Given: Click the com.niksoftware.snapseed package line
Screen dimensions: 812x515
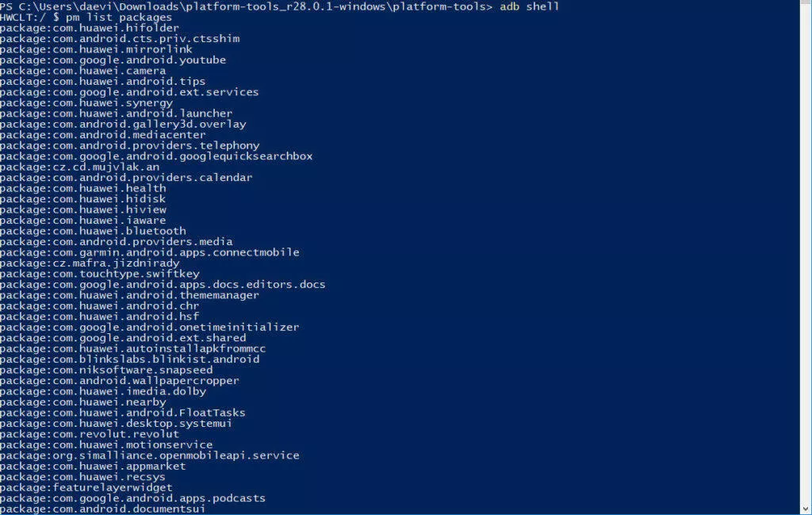Looking at the screenshot, I should point(106,370).
